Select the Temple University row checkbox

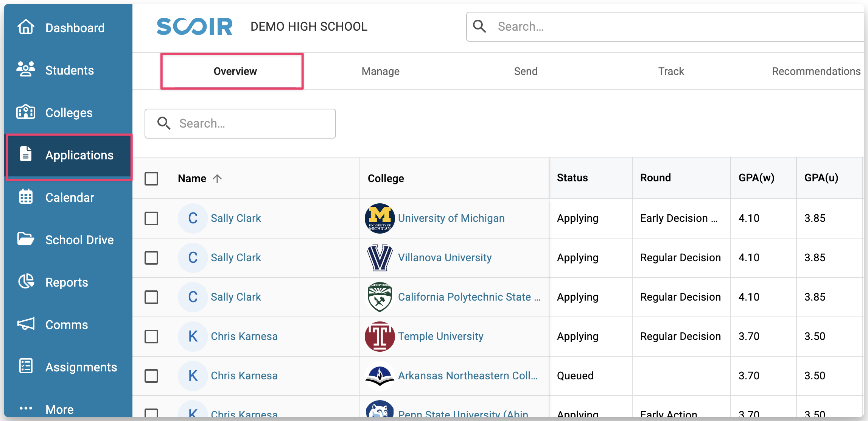(151, 337)
